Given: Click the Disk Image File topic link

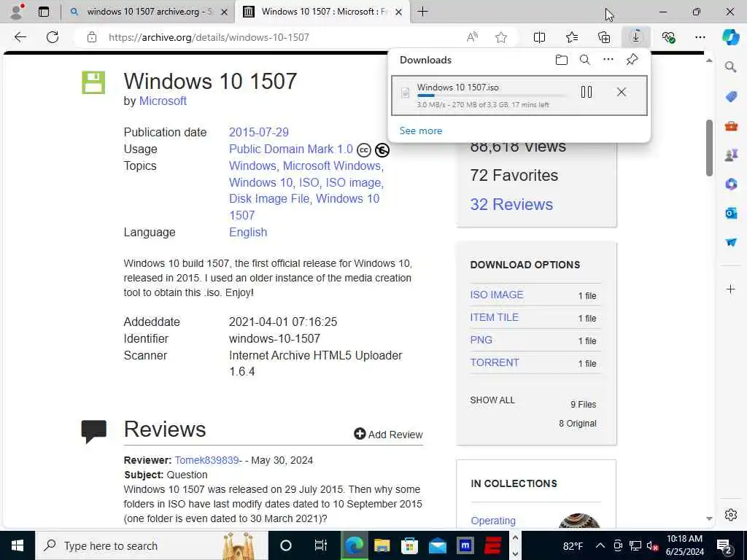Looking at the screenshot, I should [x=269, y=198].
